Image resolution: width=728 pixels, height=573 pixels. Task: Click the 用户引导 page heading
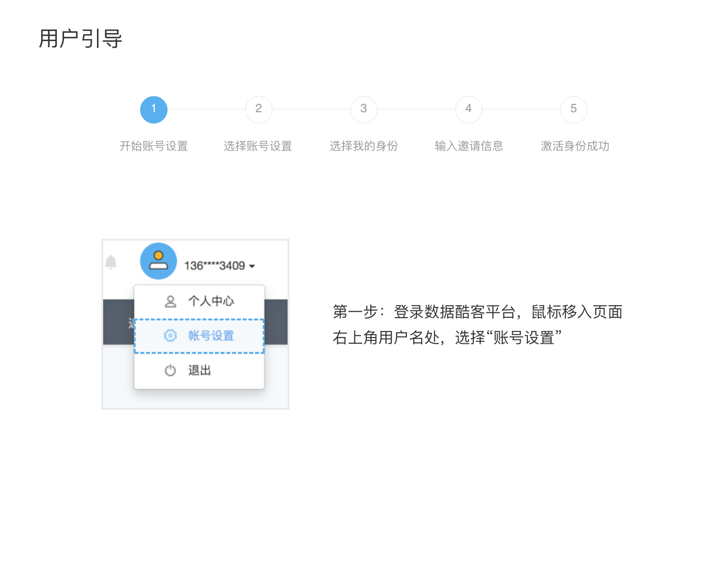(x=80, y=39)
